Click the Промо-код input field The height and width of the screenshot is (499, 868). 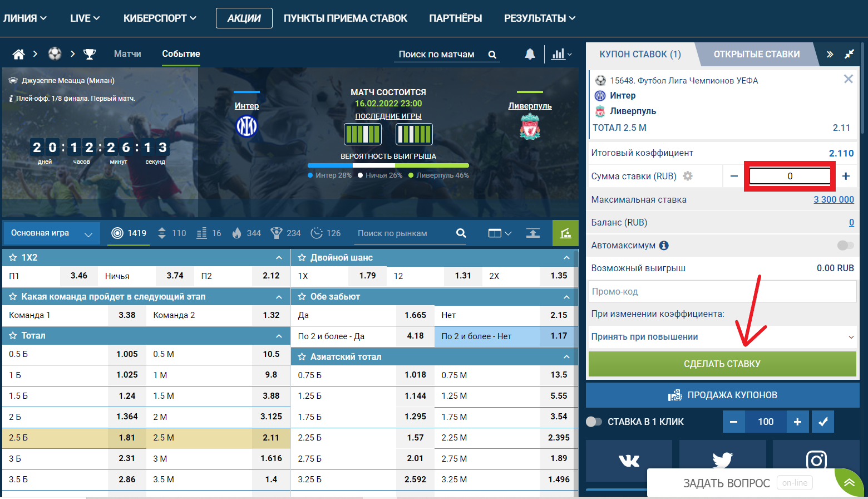(722, 291)
